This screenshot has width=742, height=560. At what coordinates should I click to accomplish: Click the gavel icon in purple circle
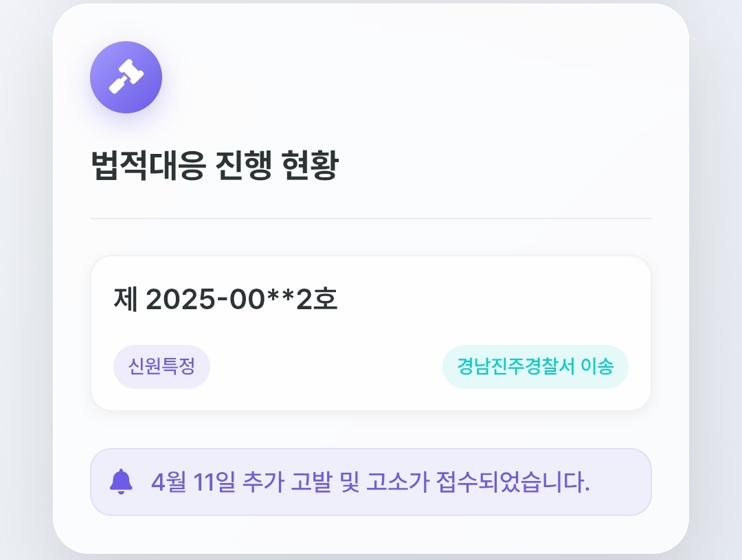[x=126, y=77]
